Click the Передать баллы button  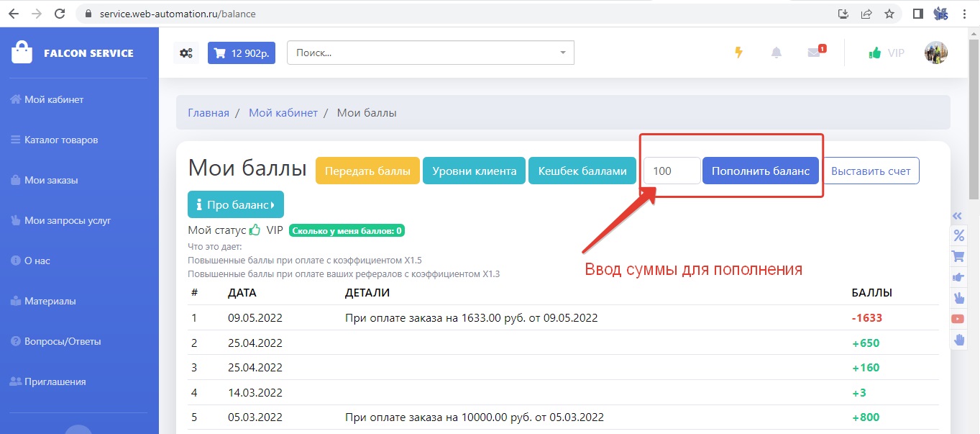367,171
